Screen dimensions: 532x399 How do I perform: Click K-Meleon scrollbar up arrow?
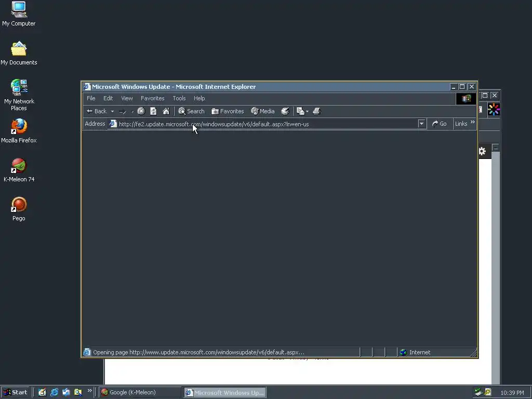pyautogui.click(x=495, y=148)
